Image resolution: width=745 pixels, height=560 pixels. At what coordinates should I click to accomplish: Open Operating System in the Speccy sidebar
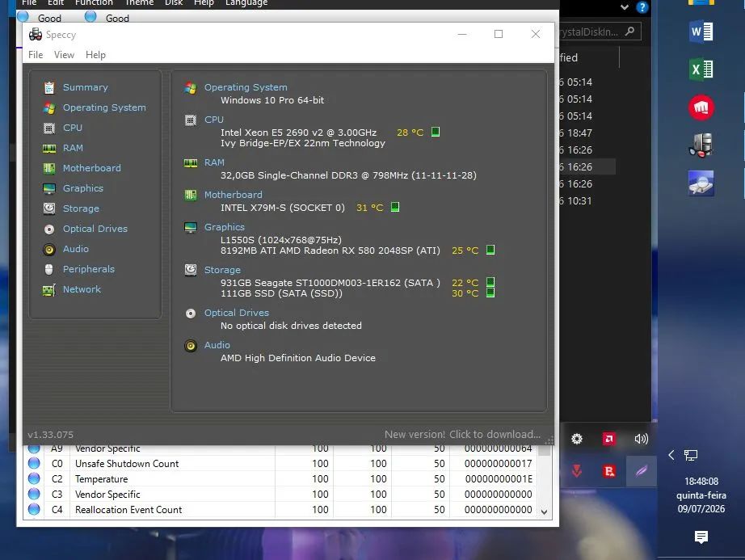tap(104, 107)
